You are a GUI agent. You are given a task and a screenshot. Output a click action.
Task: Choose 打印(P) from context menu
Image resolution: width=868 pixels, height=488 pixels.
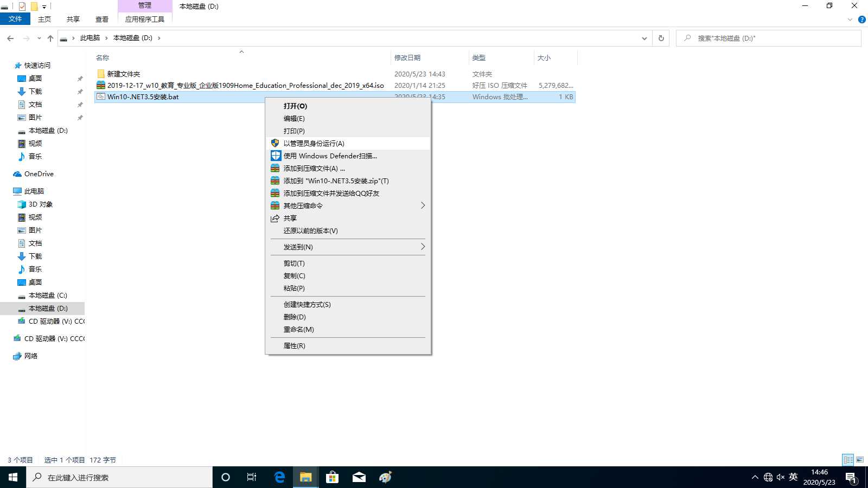pos(348,131)
